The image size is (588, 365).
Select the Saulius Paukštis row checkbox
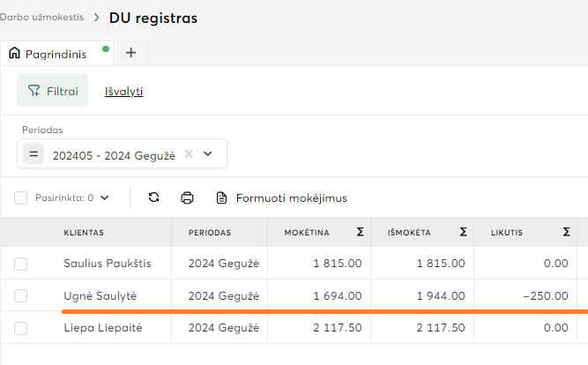pos(20,263)
